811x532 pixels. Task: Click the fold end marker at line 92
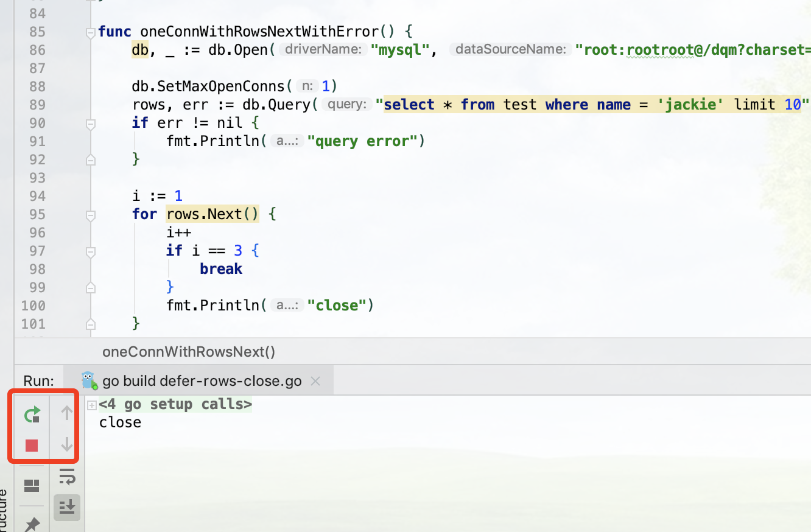(x=91, y=159)
